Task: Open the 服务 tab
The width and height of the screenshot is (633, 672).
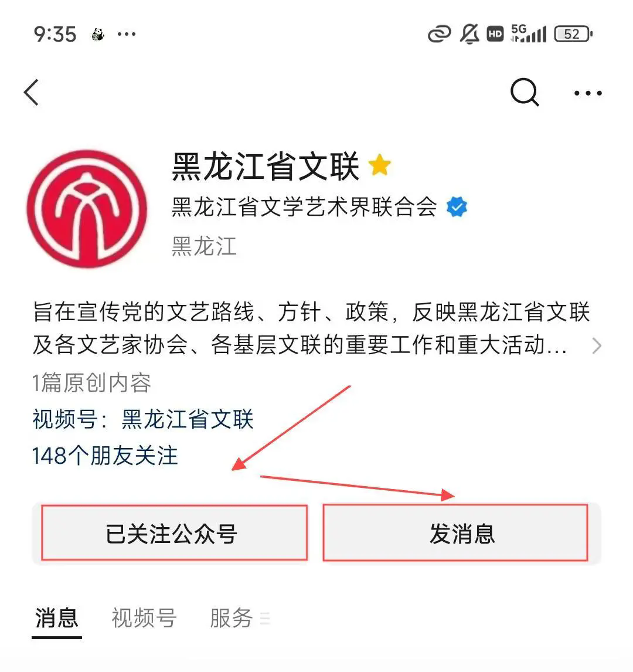Action: (x=232, y=618)
